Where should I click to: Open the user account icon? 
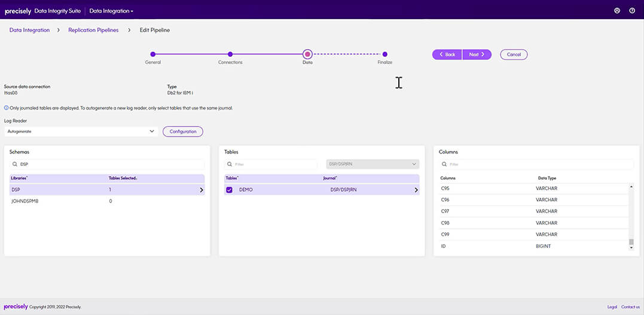click(617, 11)
